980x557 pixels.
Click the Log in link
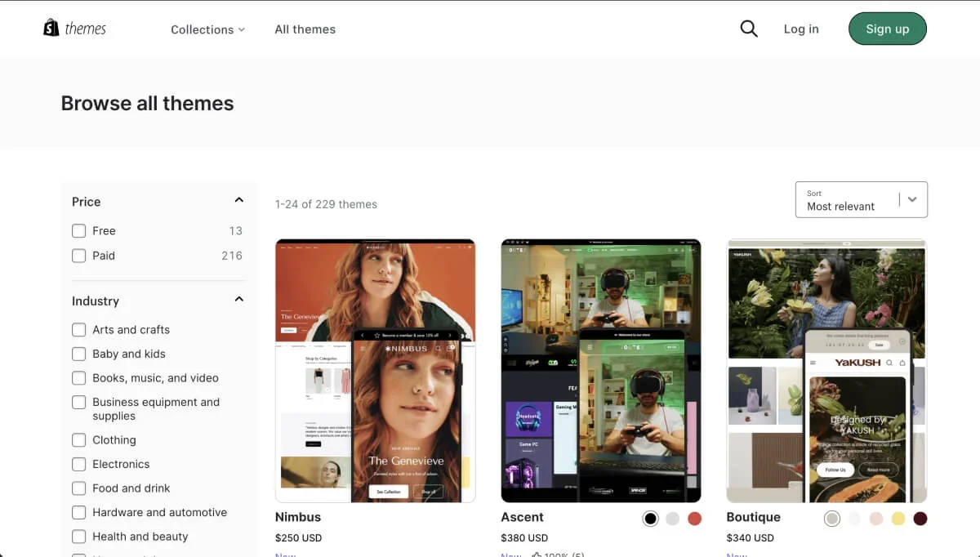click(x=800, y=29)
